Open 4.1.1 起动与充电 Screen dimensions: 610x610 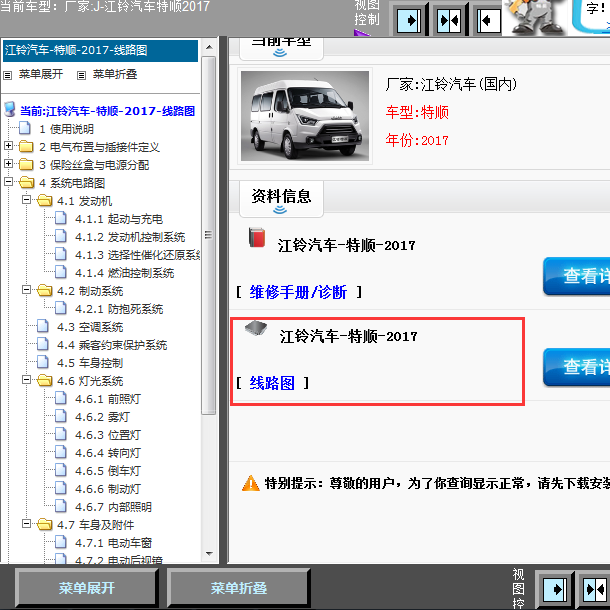pyautogui.click(x=119, y=219)
